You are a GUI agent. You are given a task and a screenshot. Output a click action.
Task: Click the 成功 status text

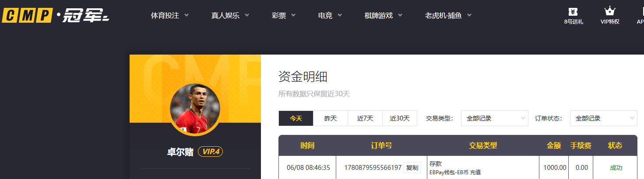coord(616,168)
